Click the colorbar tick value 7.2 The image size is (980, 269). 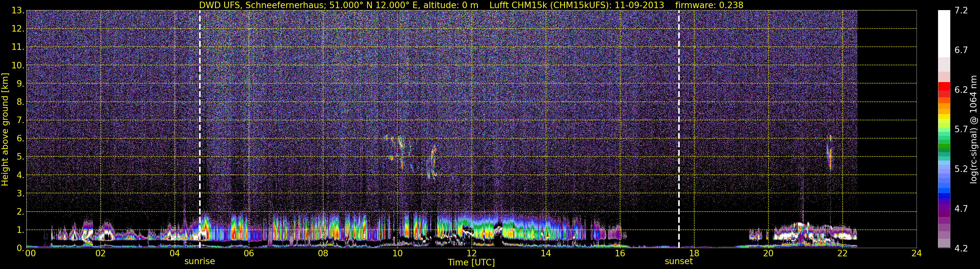961,10
